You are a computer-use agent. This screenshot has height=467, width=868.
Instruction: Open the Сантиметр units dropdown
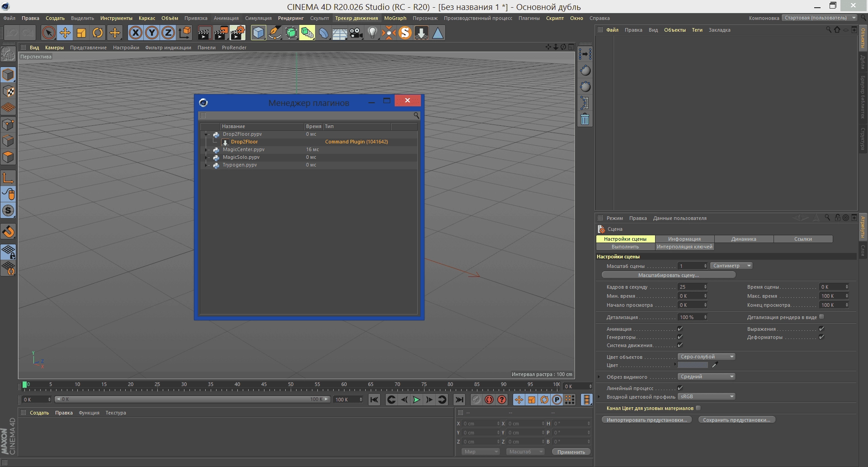pyautogui.click(x=731, y=266)
